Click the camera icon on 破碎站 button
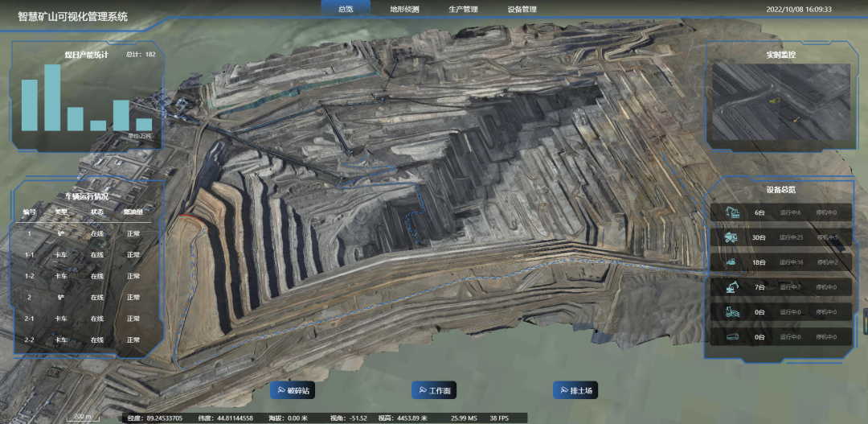This screenshot has height=424, width=868. (281, 391)
